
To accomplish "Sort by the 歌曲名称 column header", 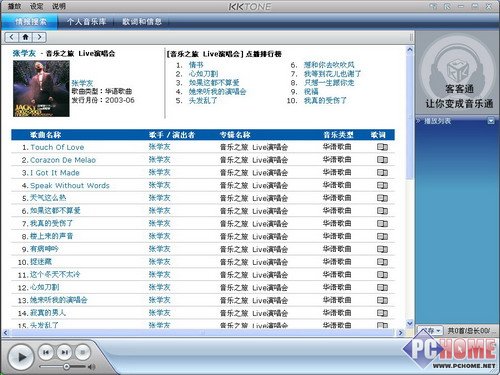I will (x=45, y=135).
